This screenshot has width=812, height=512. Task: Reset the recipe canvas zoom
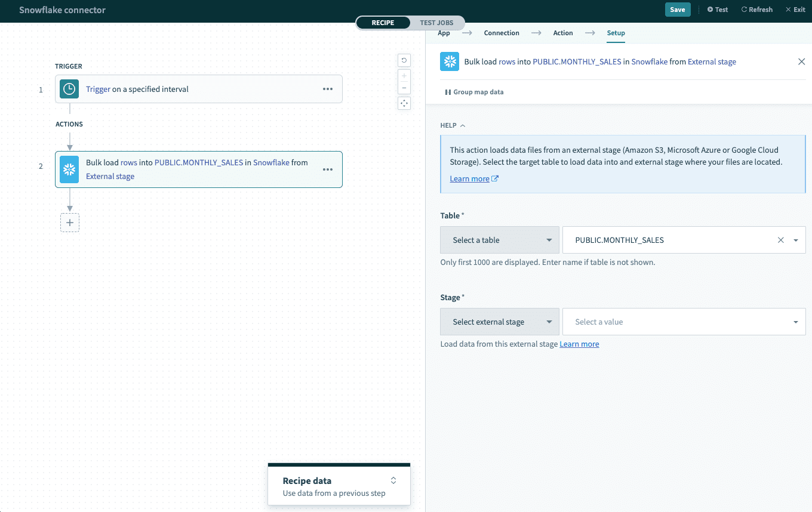tap(404, 60)
